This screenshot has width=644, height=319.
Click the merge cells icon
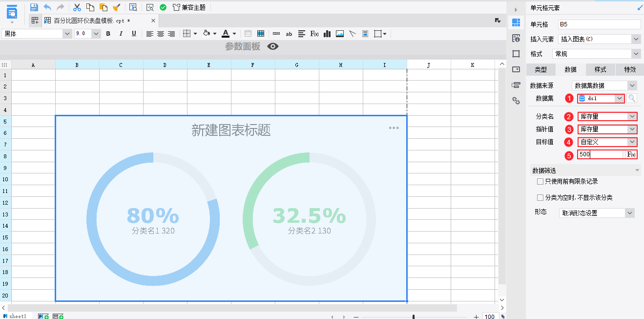coord(248,34)
